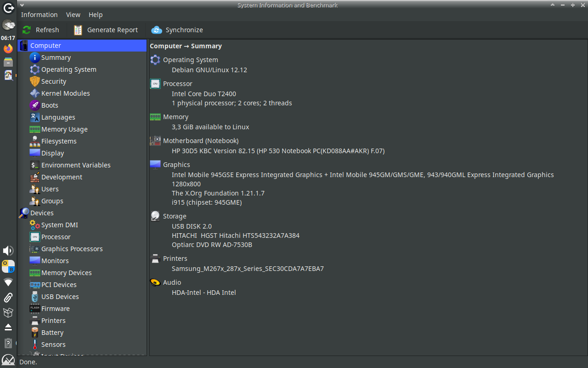Click the HITACHI HGST Hitachi storage line
Viewport: 588px width, 368px height.
pyautogui.click(x=236, y=236)
